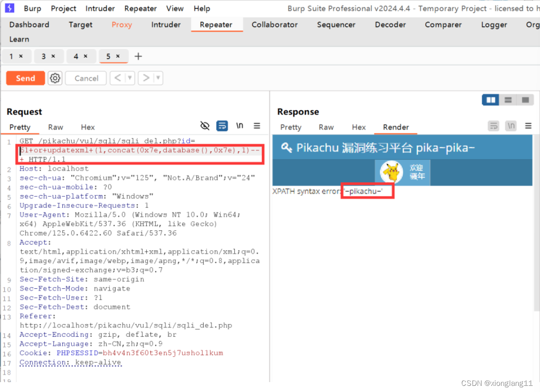Switch to the Proxy tab
540x392 pixels.
122,24
